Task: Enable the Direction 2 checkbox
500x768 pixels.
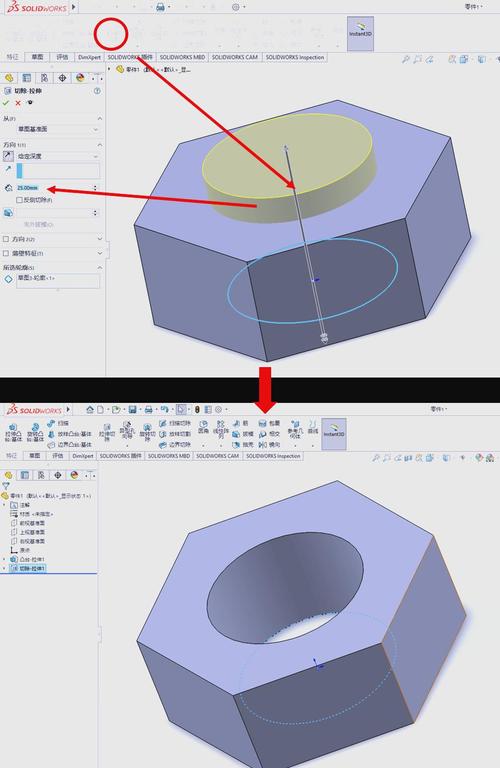Action: pos(6,239)
